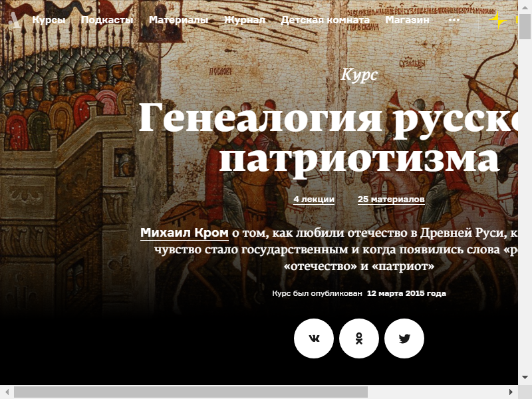Image resolution: width=532 pixels, height=399 pixels.
Task: Open the 25 материалов link
Action: coord(390,199)
